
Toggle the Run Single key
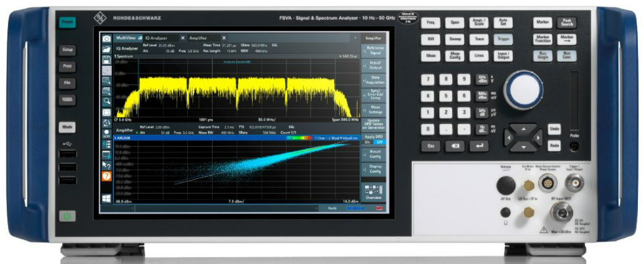click(x=543, y=56)
